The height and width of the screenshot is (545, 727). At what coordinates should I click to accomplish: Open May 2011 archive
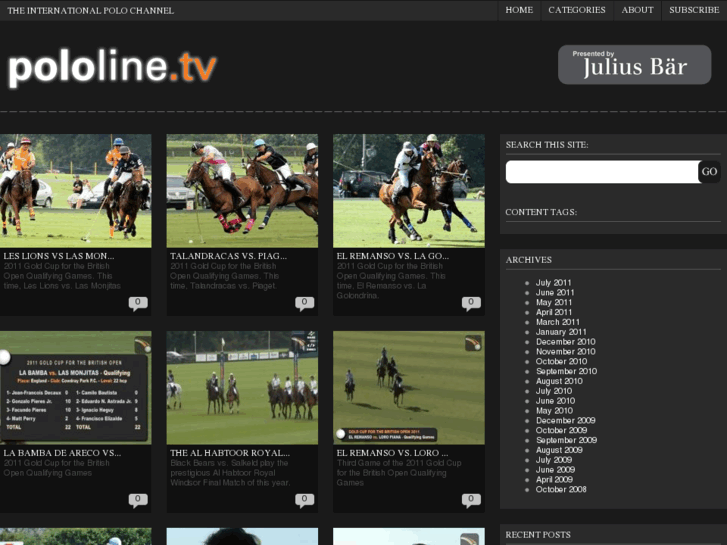(554, 302)
